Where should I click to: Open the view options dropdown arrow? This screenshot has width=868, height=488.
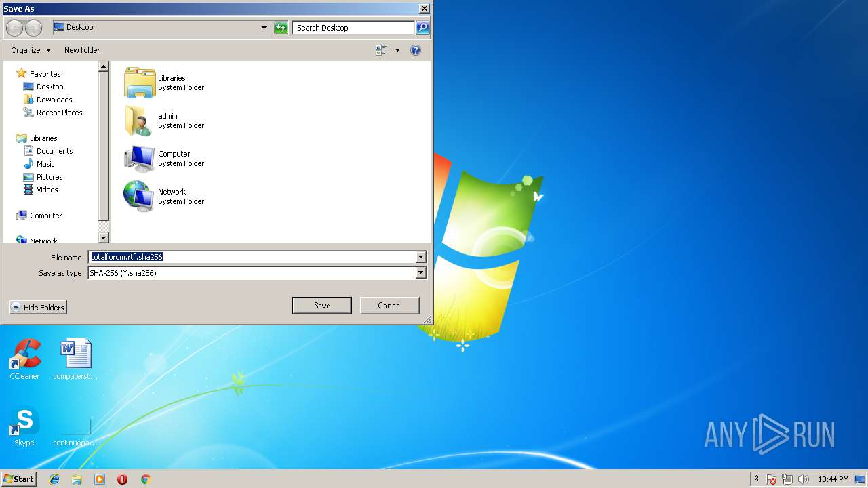pyautogui.click(x=397, y=50)
